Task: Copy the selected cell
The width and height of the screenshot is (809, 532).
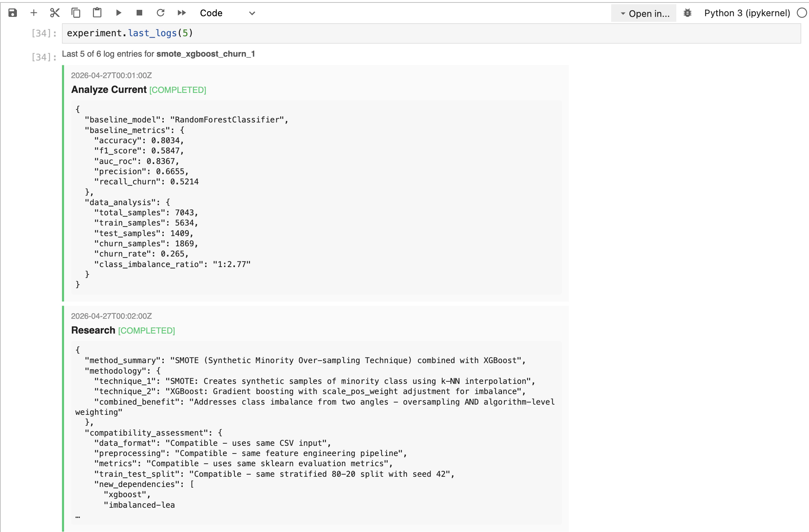Action: click(76, 13)
